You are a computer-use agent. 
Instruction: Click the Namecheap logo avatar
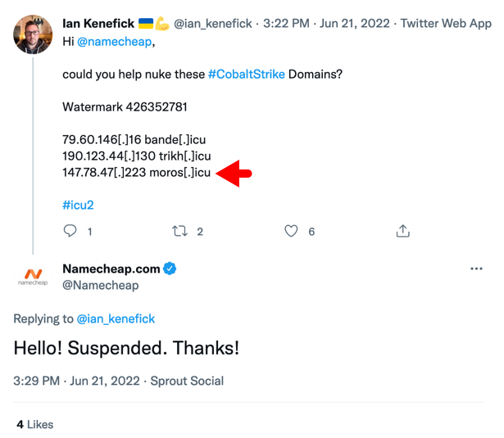point(33,277)
